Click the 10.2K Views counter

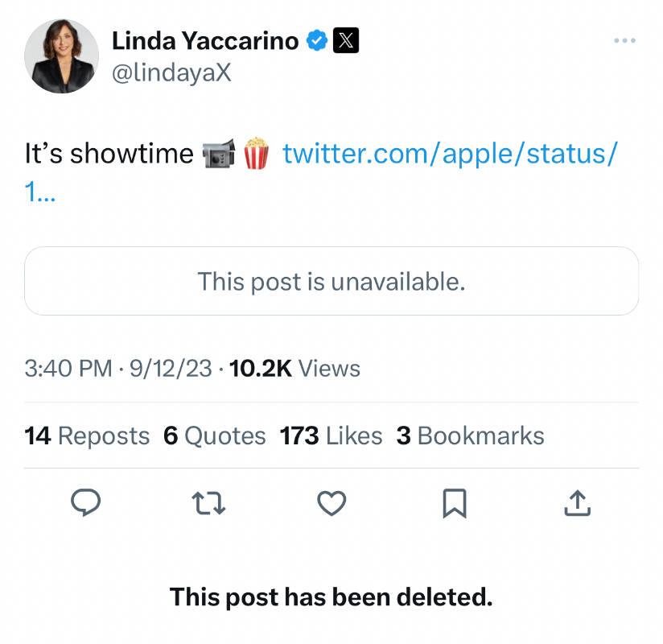click(x=294, y=368)
